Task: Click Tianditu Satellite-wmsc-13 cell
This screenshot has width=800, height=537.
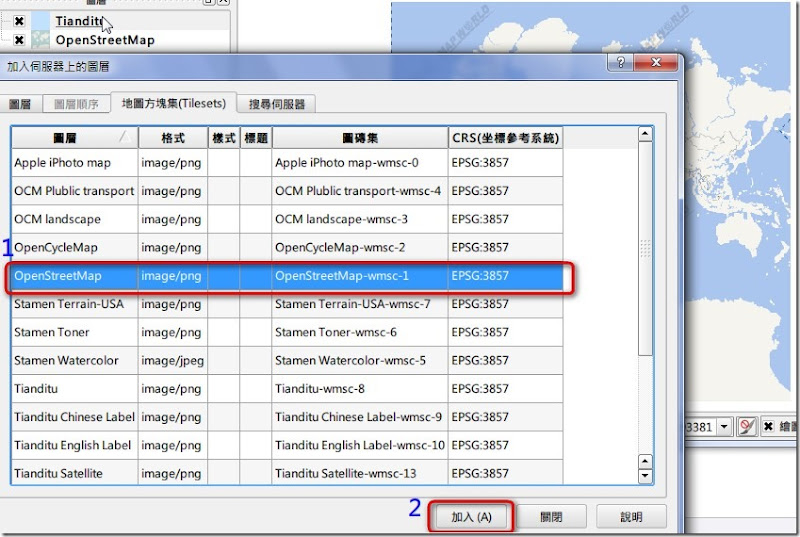Action: (360, 473)
